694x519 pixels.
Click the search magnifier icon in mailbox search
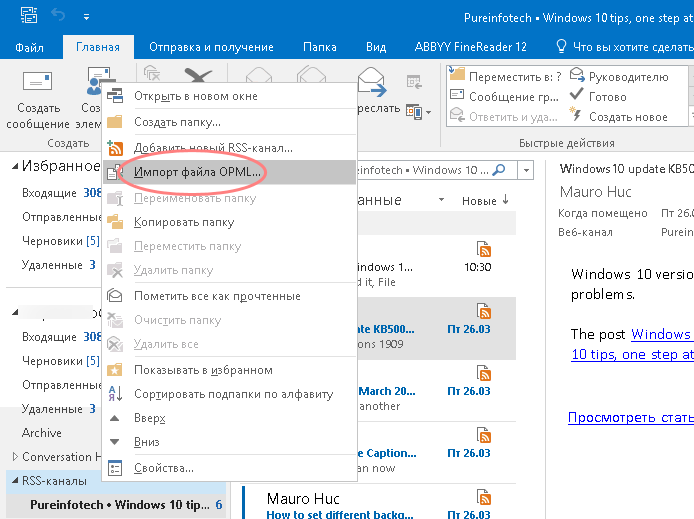[x=499, y=170]
